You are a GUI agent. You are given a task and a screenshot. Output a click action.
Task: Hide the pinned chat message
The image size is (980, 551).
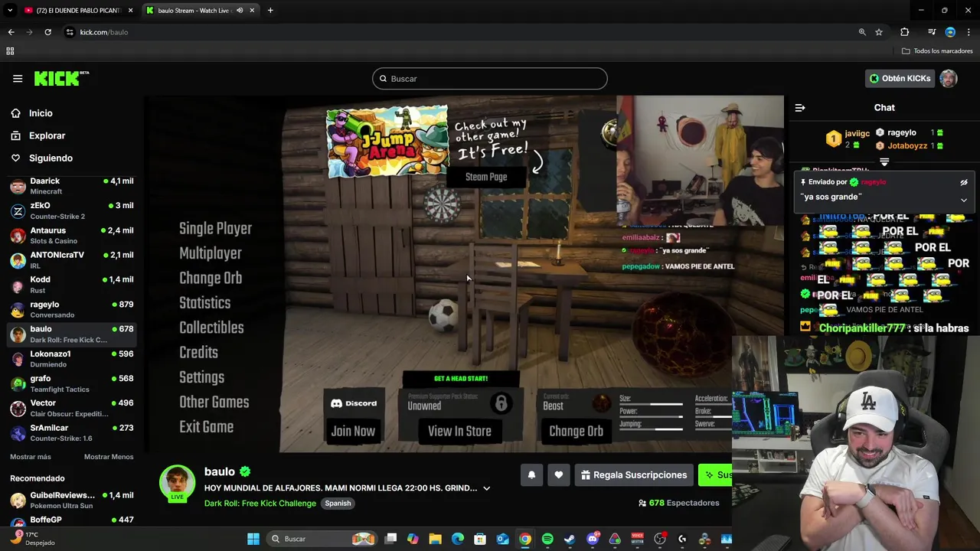964,182
